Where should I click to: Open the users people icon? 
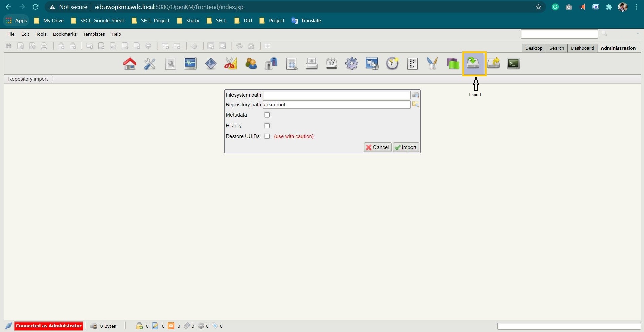coord(251,64)
